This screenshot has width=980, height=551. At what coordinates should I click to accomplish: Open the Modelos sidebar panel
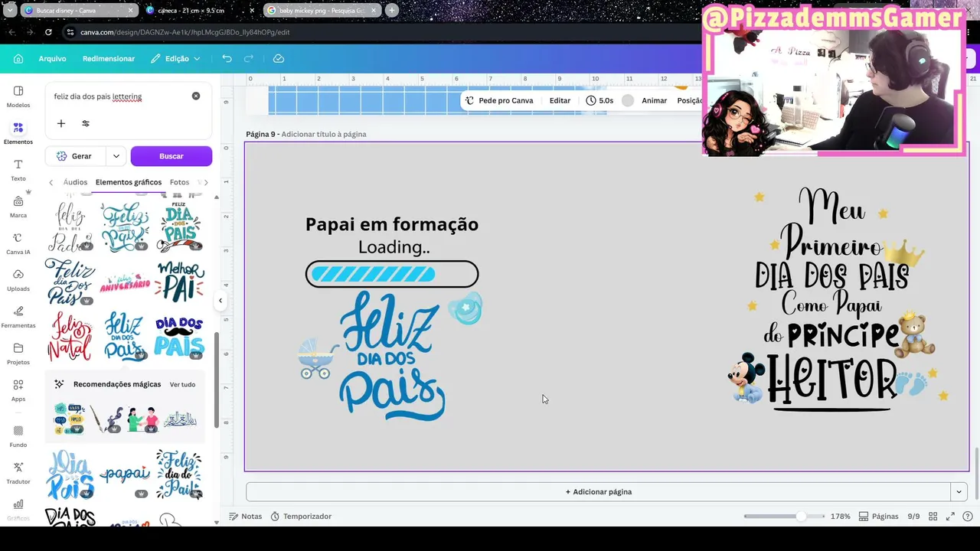pyautogui.click(x=18, y=96)
